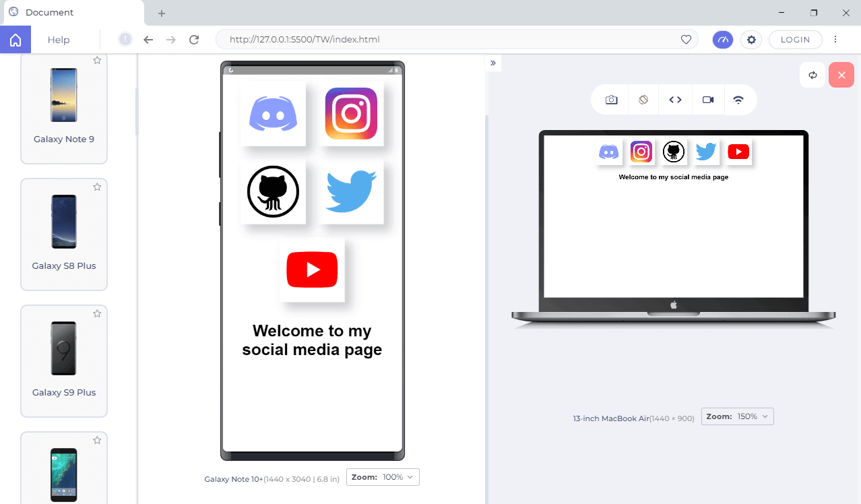Open the Help menu
Screen dimensions: 861x504
[59, 40]
